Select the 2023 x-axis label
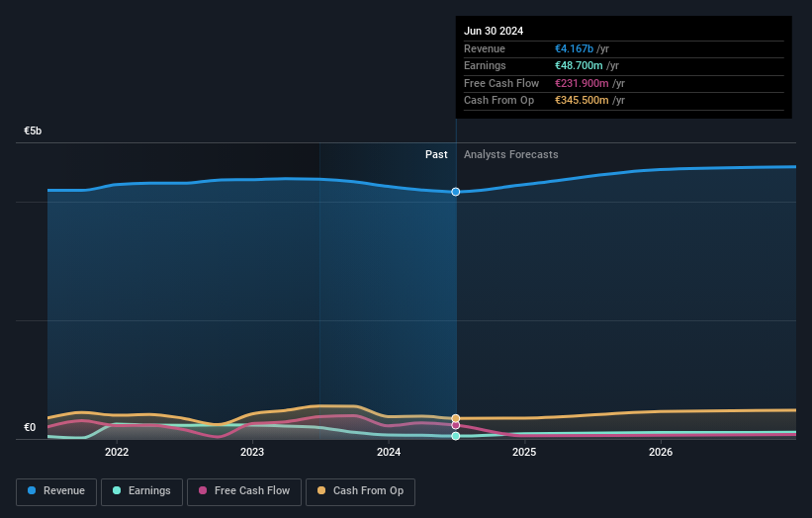Viewport: 812px width, 518px height. tap(252, 452)
